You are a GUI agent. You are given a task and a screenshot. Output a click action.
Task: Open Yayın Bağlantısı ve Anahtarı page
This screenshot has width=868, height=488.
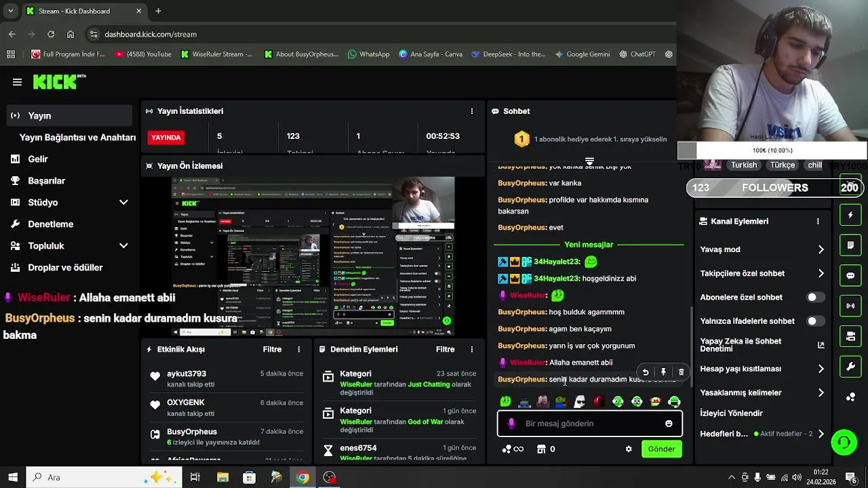77,138
